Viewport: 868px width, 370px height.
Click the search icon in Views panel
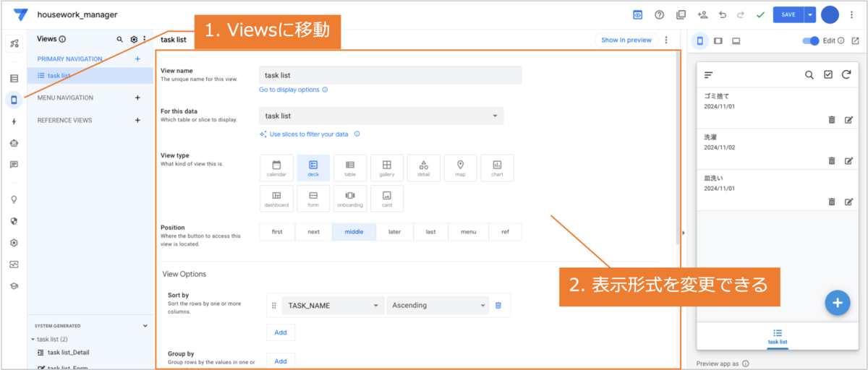[x=120, y=39]
